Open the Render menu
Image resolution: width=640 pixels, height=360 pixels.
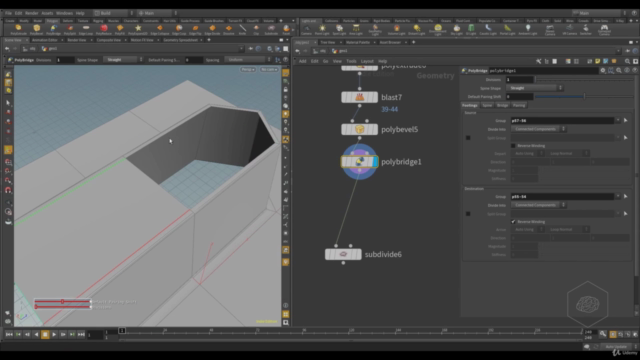pyautogui.click(x=31, y=13)
